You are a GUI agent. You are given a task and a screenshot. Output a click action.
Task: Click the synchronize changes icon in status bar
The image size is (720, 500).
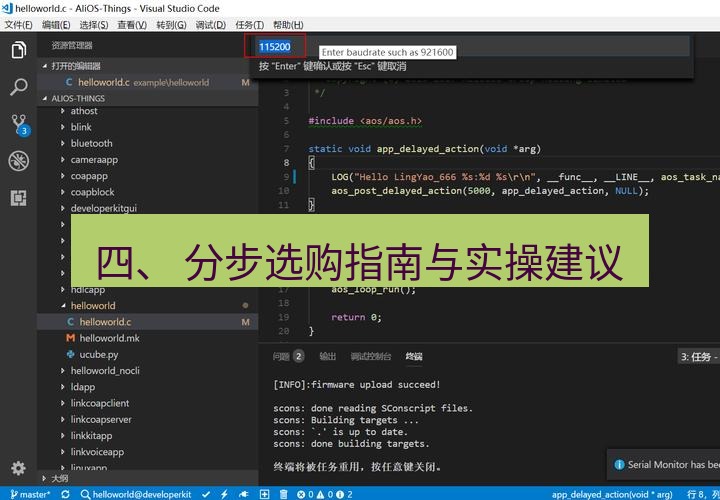pyautogui.click(x=65, y=494)
